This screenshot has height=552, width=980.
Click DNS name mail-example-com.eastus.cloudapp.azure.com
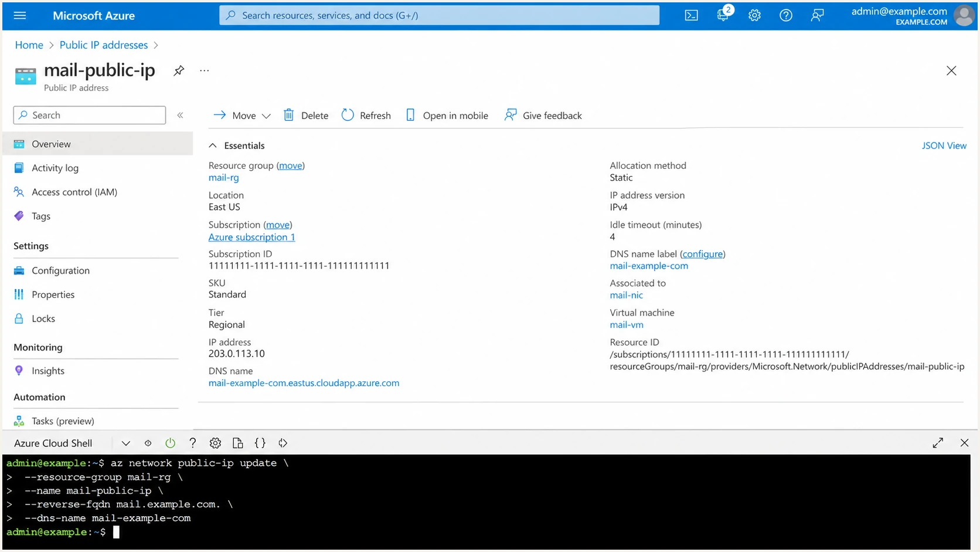pos(304,383)
